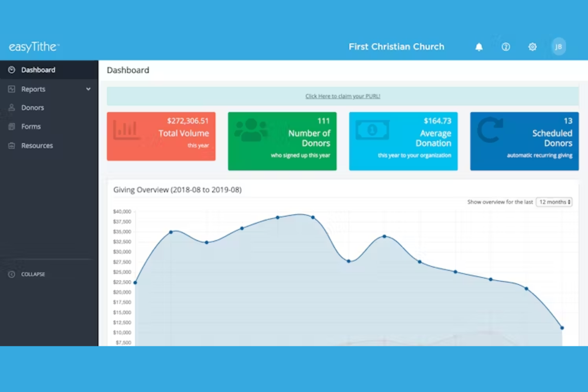This screenshot has width=588, height=392.
Task: Go to Dashboard in the sidebar
Action: click(x=49, y=70)
